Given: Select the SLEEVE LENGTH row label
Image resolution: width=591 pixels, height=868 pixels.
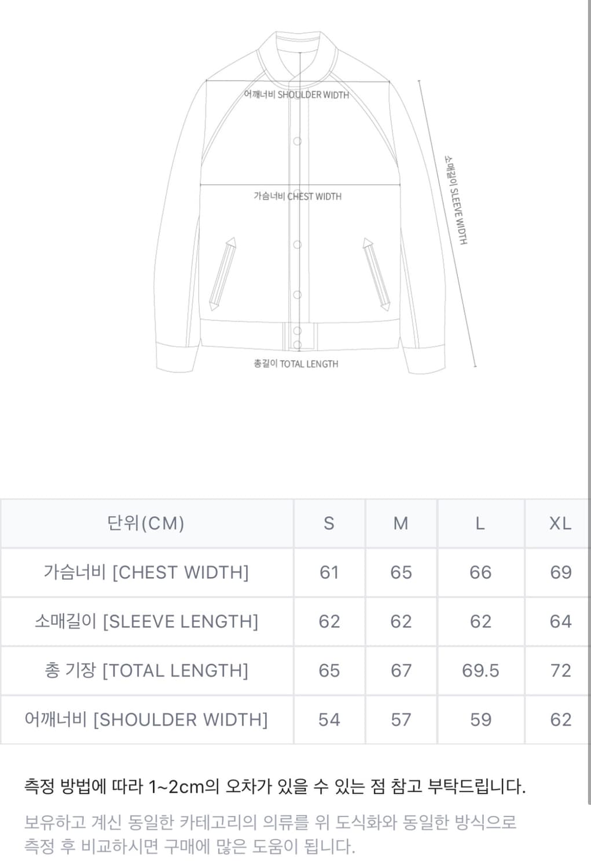Looking at the screenshot, I should pos(146,621).
